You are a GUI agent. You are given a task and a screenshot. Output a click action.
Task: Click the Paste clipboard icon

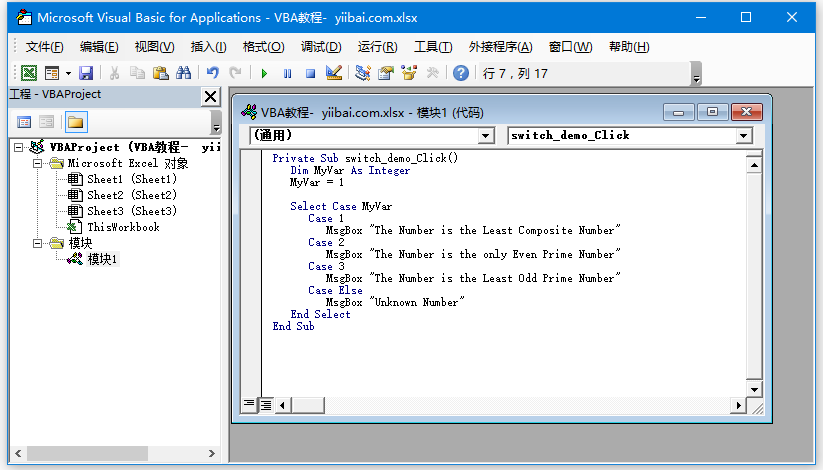pyautogui.click(x=160, y=73)
